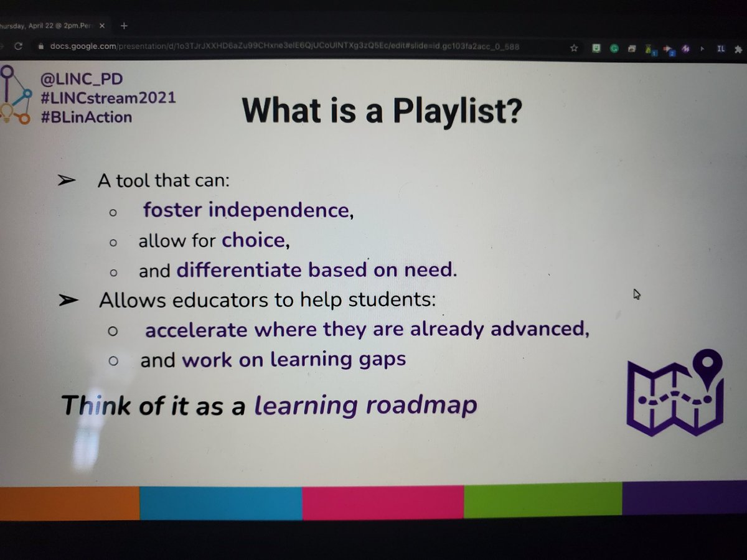Click the '@LINC_PD' handle text
747x560 pixels.
pos(83,79)
